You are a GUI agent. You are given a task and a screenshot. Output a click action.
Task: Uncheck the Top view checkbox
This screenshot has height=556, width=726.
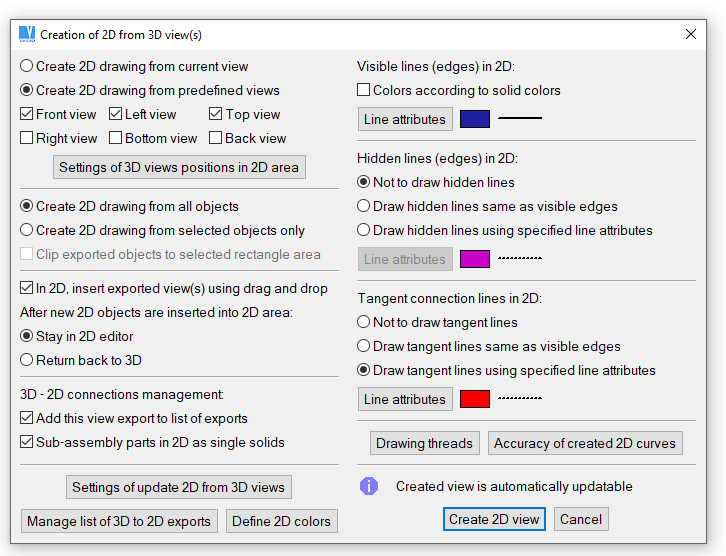(215, 114)
